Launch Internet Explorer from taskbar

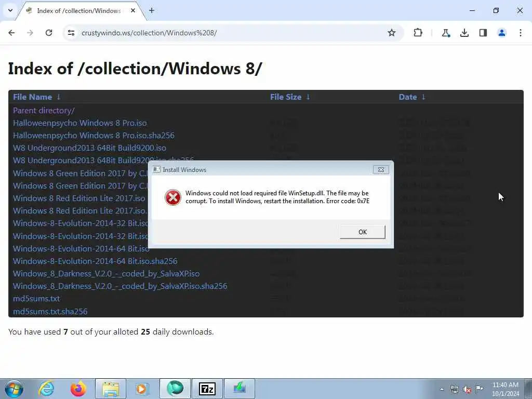(46, 389)
